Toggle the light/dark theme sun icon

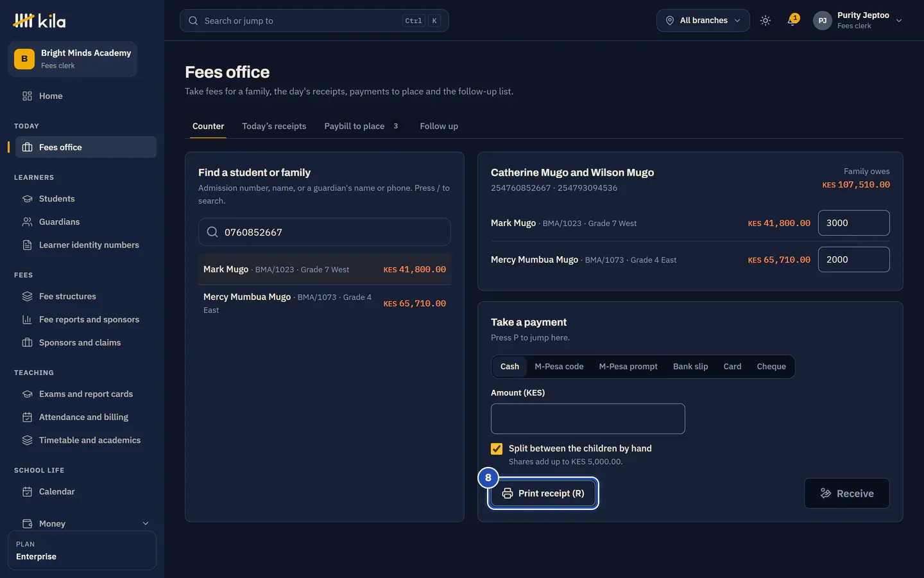coord(766,21)
